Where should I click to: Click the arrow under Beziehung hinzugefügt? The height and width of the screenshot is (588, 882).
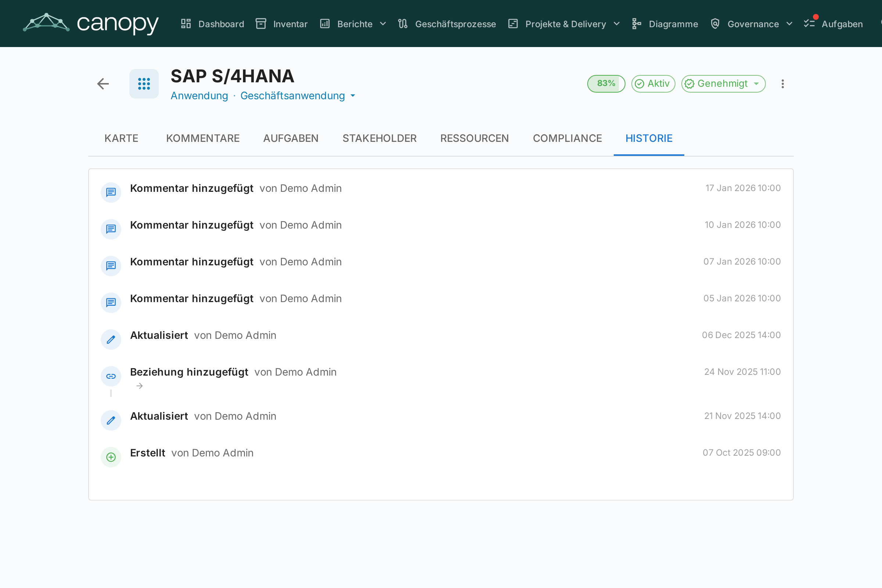140,386
